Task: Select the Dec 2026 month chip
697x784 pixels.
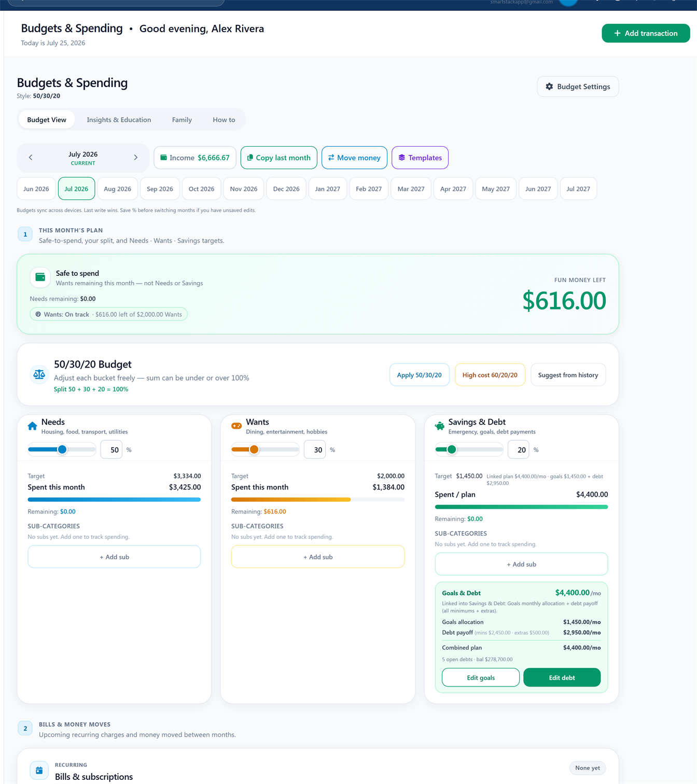Action: point(286,189)
